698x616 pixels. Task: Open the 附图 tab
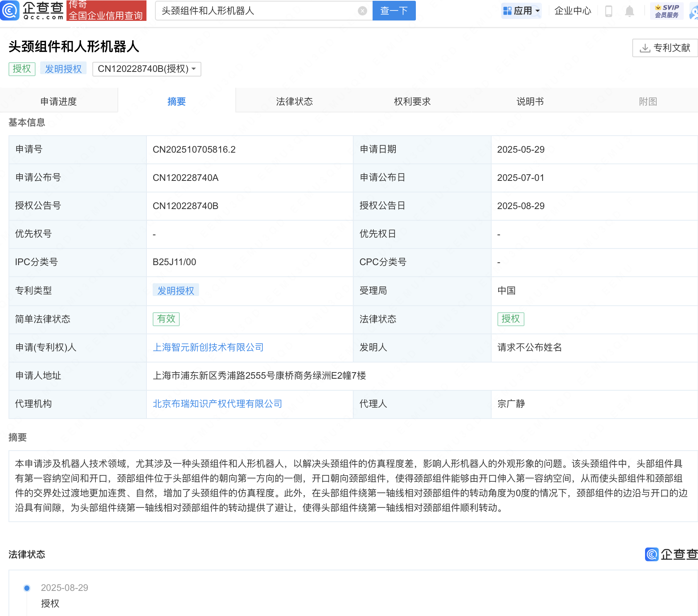(x=648, y=101)
